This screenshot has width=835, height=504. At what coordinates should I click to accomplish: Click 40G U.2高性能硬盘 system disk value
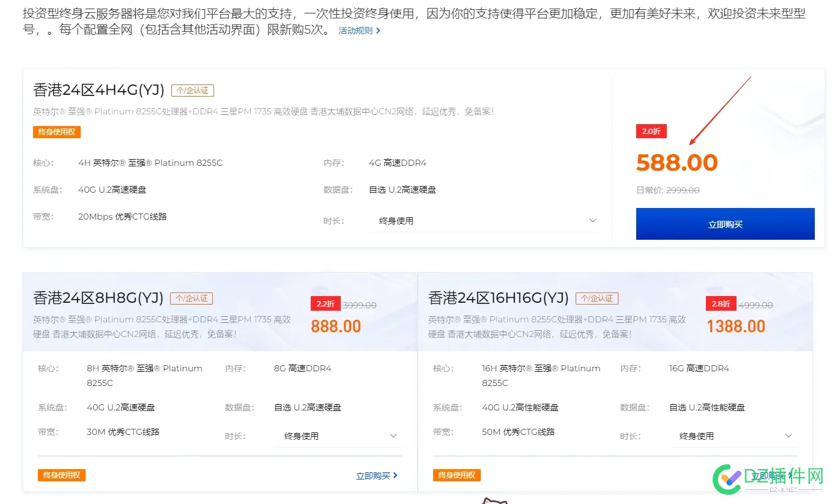520,407
